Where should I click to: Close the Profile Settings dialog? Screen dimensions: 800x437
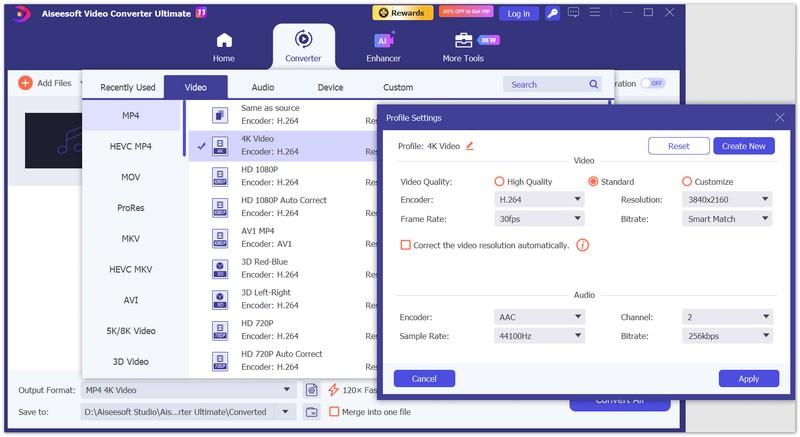(x=779, y=118)
